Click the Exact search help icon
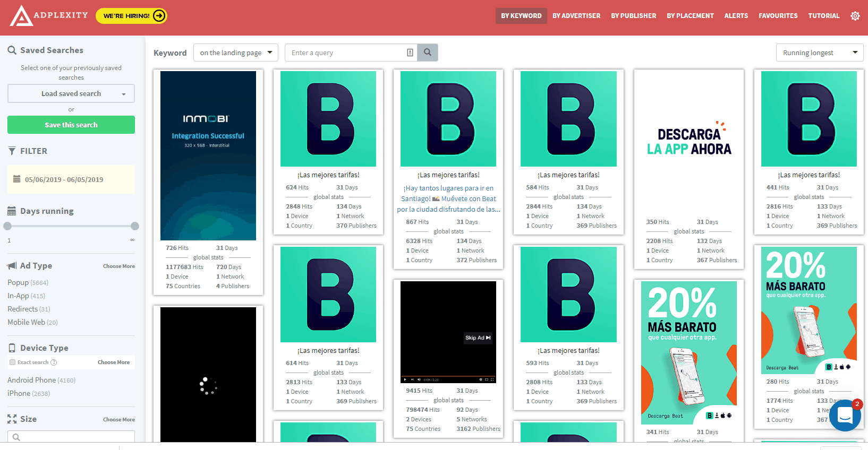Viewport: 868px width, 450px height. coord(54,362)
